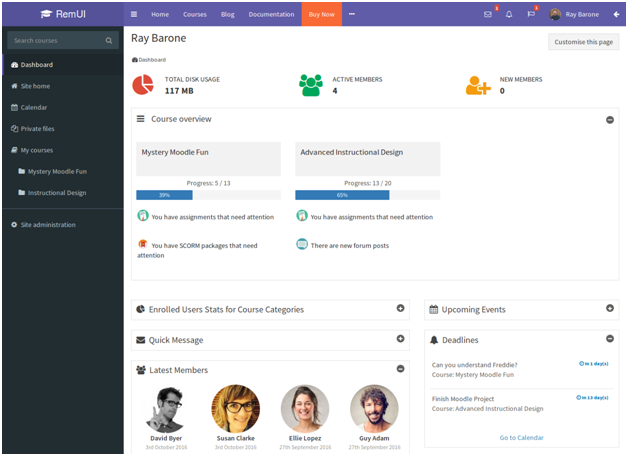Click the Course overview list icon
The height and width of the screenshot is (456, 628).
point(141,119)
